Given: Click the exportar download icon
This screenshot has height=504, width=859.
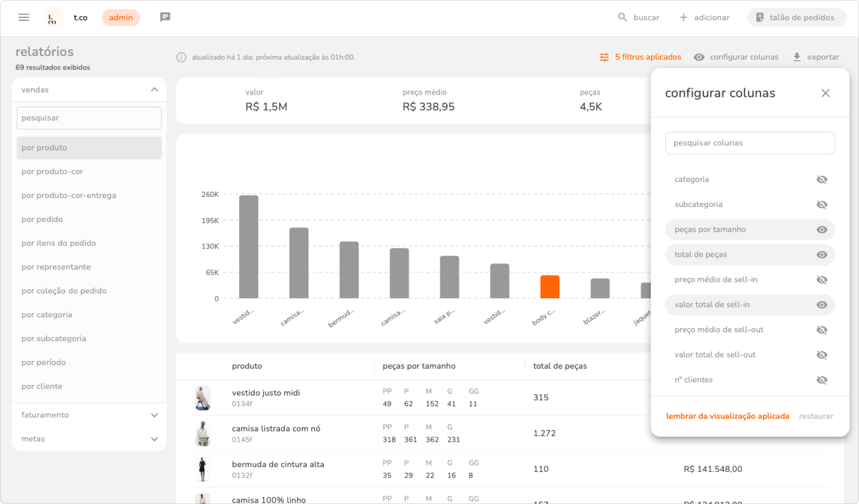Looking at the screenshot, I should coord(797,57).
